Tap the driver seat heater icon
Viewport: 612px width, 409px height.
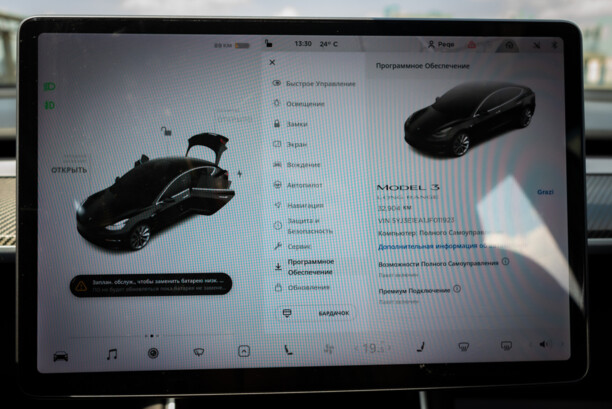coord(288,349)
